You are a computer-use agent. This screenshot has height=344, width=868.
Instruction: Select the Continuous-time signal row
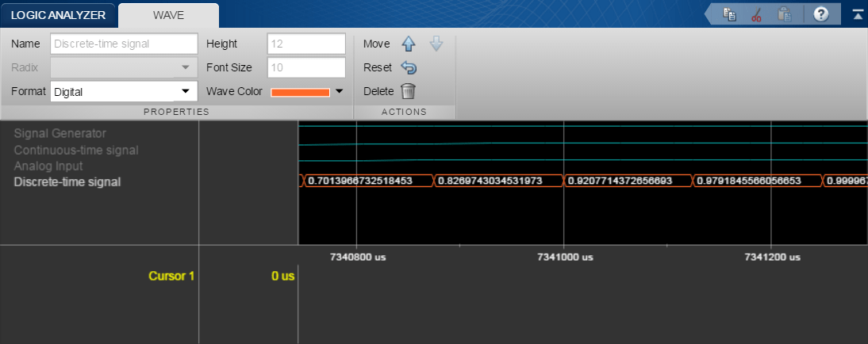click(x=76, y=150)
